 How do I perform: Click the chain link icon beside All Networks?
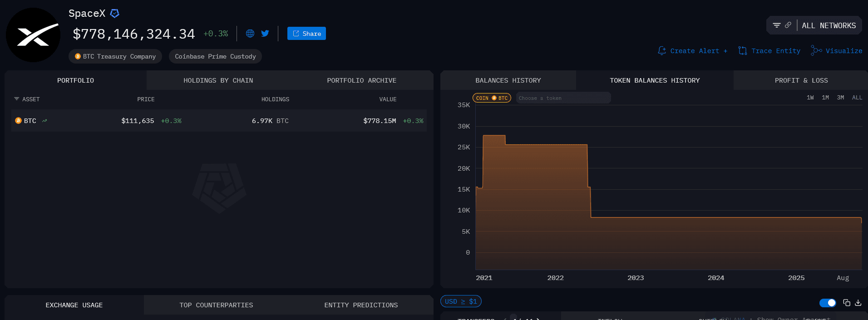(788, 25)
